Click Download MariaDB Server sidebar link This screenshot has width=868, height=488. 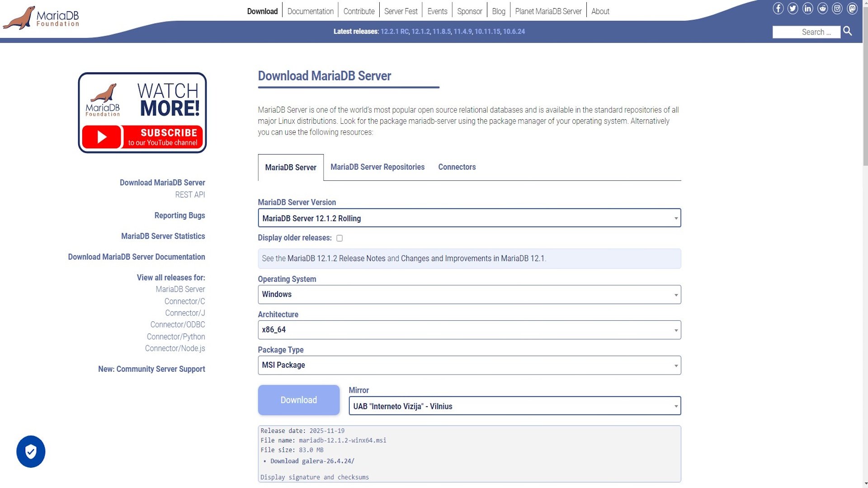(x=162, y=183)
